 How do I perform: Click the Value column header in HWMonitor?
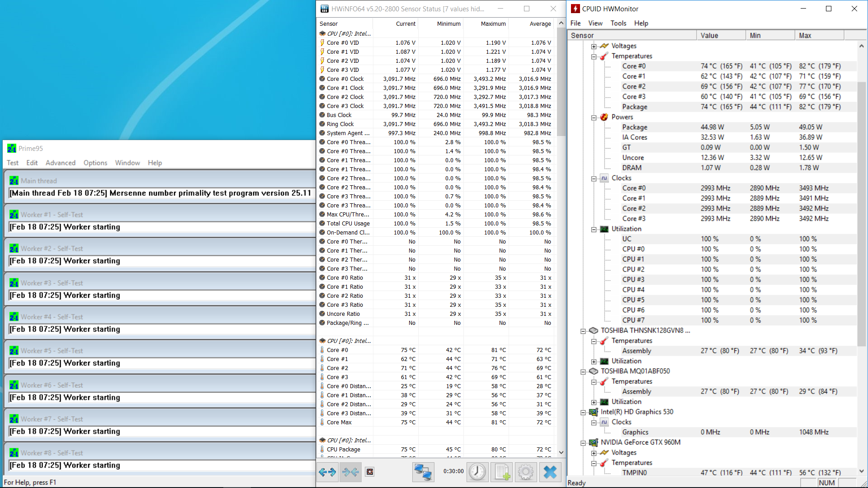click(721, 35)
